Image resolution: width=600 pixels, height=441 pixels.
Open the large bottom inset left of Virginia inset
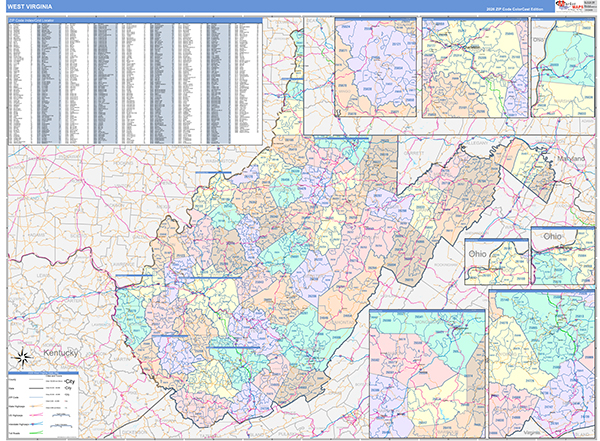click(x=427, y=374)
